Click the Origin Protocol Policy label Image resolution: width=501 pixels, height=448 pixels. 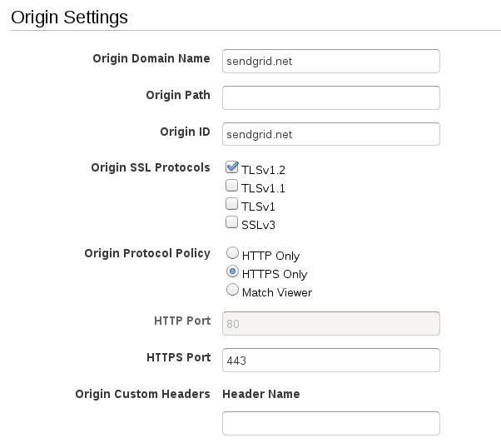[147, 253]
